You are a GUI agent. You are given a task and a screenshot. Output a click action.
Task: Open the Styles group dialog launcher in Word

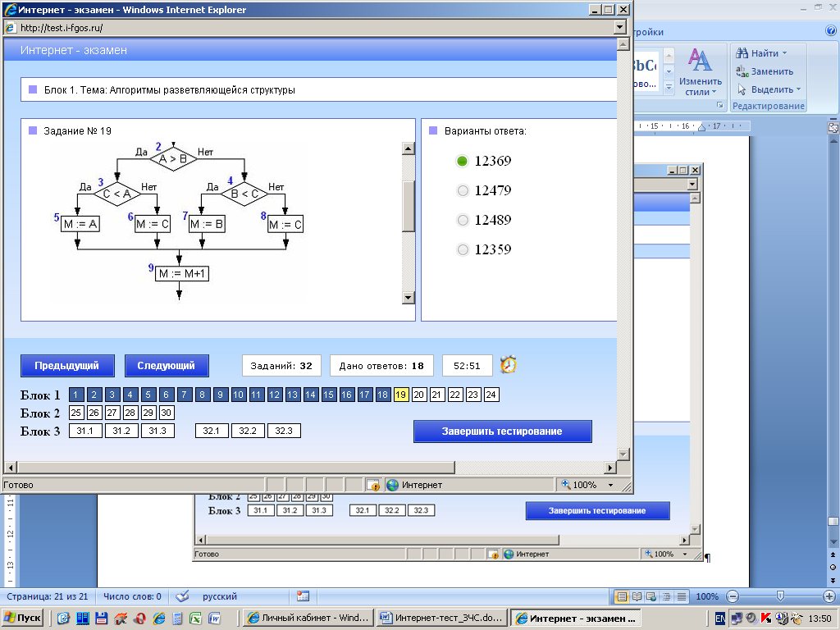[x=719, y=105]
